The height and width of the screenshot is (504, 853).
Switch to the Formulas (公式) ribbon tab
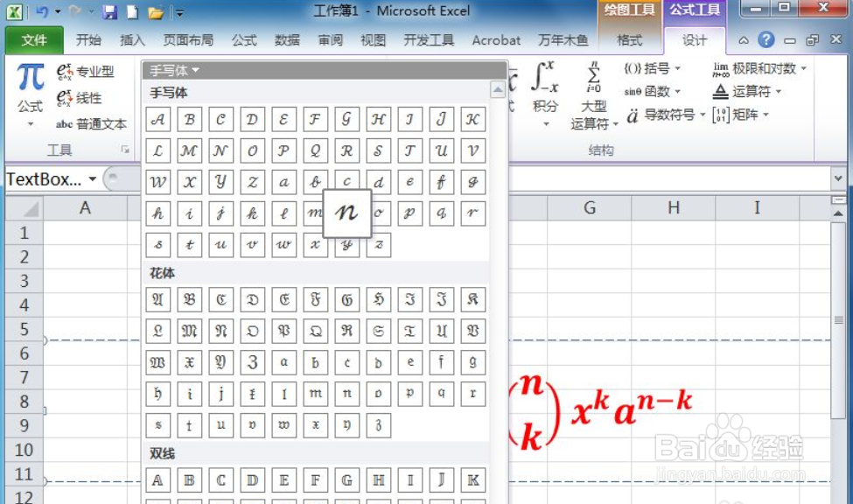click(x=244, y=40)
